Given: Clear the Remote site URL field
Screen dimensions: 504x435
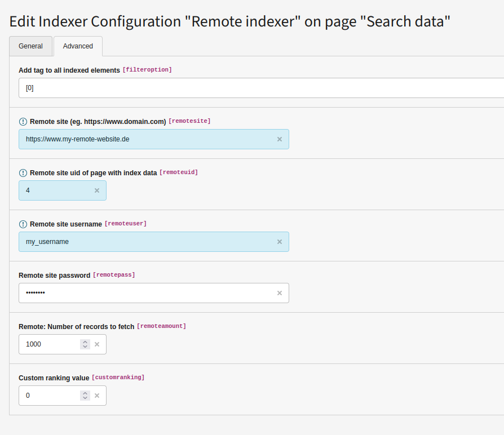Looking at the screenshot, I should pyautogui.click(x=279, y=139).
